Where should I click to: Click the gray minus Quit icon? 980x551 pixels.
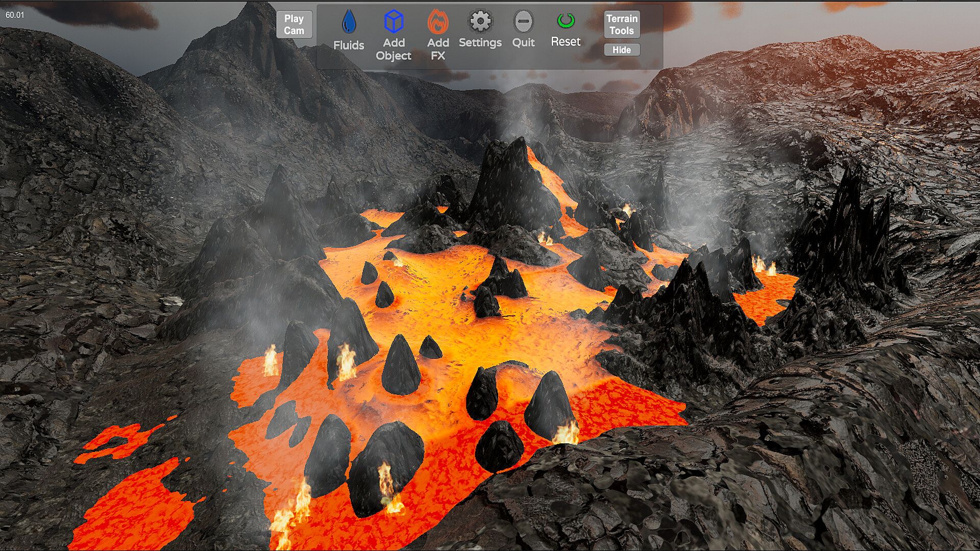click(523, 21)
